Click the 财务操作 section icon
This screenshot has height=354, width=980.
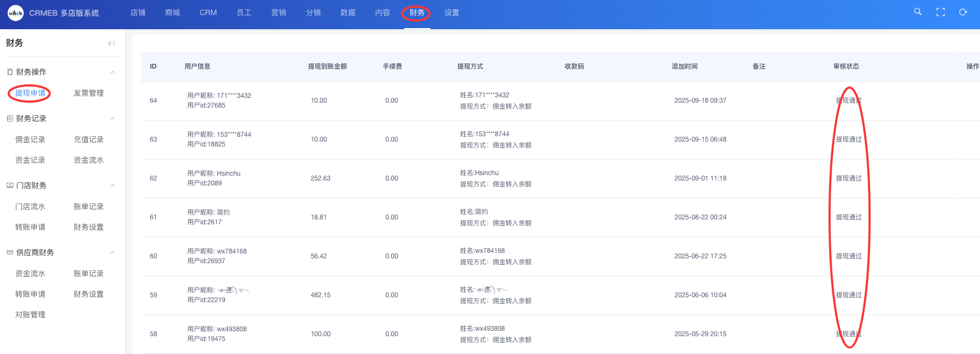coord(10,72)
